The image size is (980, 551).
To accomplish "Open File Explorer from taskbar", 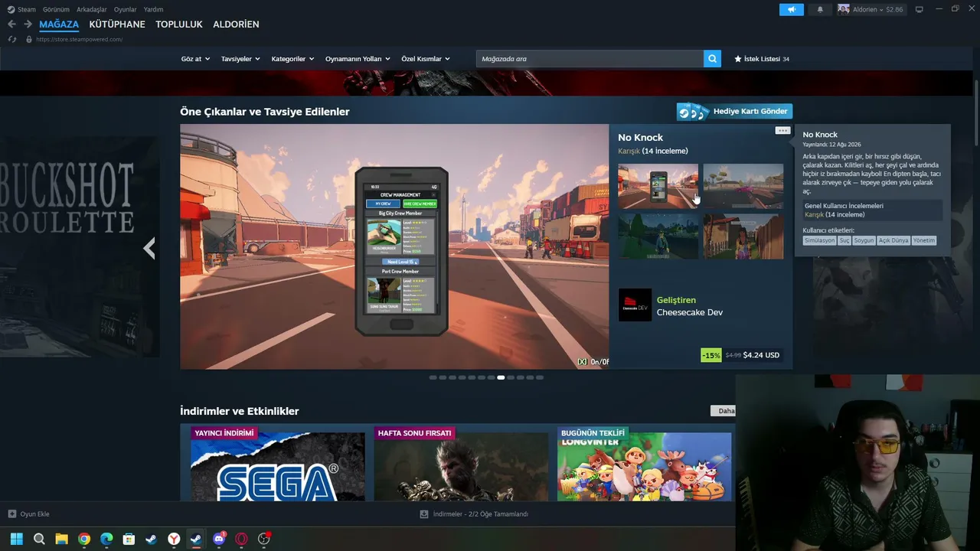I will 61,539.
